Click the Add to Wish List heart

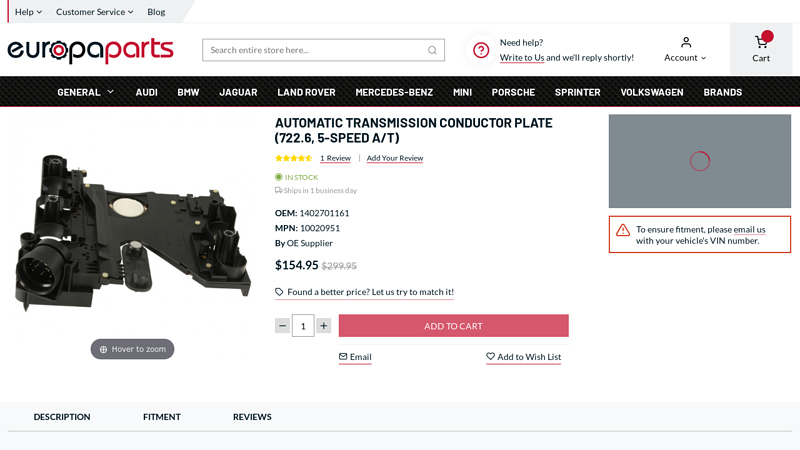pos(491,357)
